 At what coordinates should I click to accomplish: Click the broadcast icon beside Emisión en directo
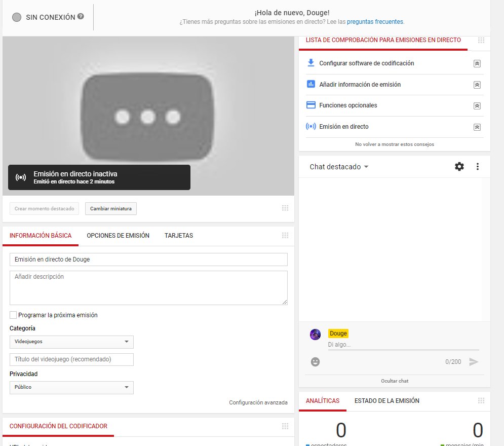(x=311, y=126)
